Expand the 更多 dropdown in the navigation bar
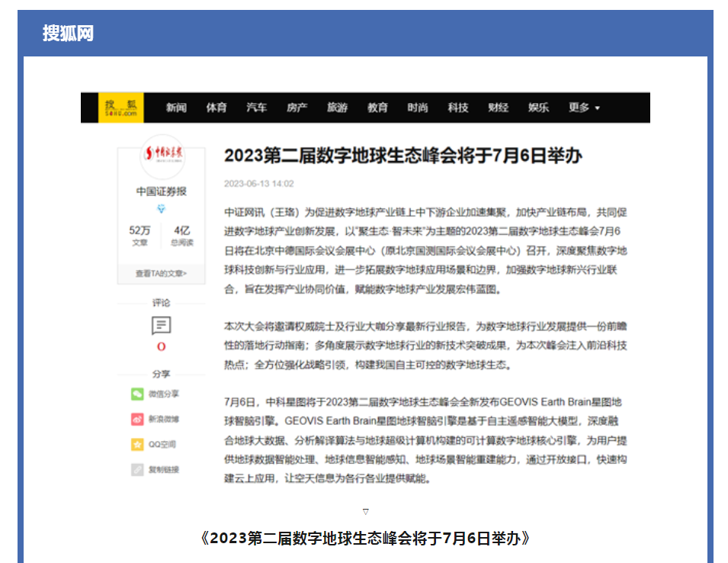Viewport: 728px width, 563px height. tap(583, 108)
